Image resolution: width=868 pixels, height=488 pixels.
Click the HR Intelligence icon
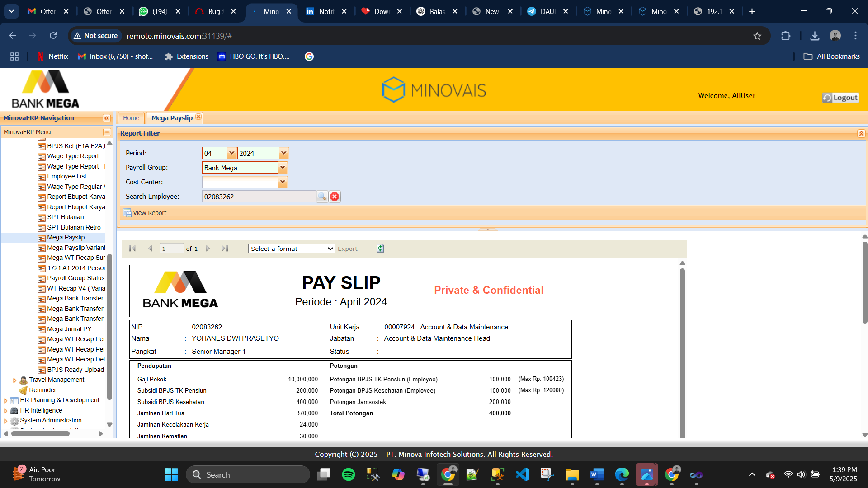tap(14, 411)
